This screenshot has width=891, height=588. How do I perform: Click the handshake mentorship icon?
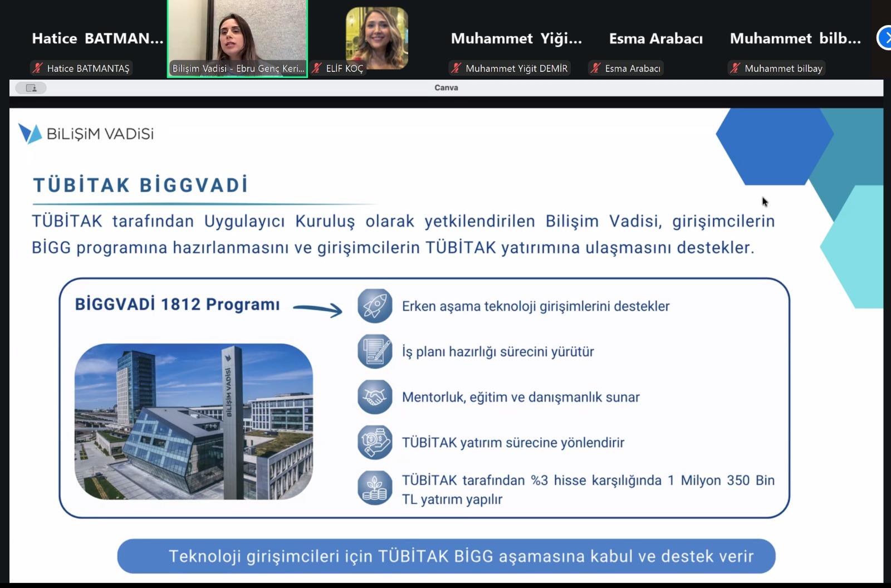(375, 397)
